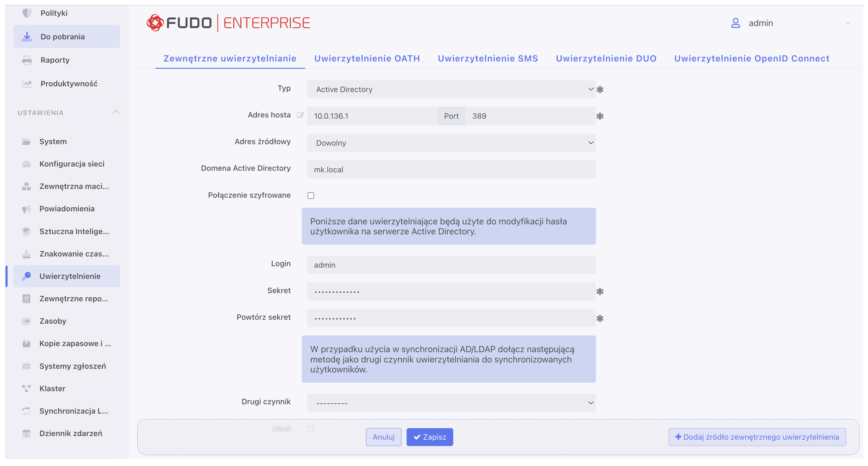Click the Powiadomienia megaphone icon
Screen dimensions: 868x466
tap(26, 209)
